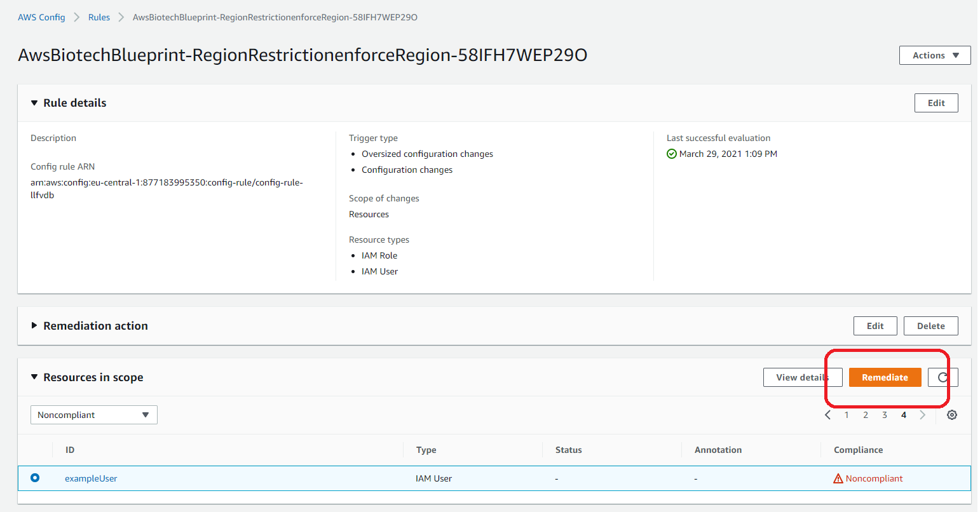This screenshot has width=980, height=512.
Task: Click 'Oversized configuration changes' trigger type
Action: pyautogui.click(x=427, y=154)
